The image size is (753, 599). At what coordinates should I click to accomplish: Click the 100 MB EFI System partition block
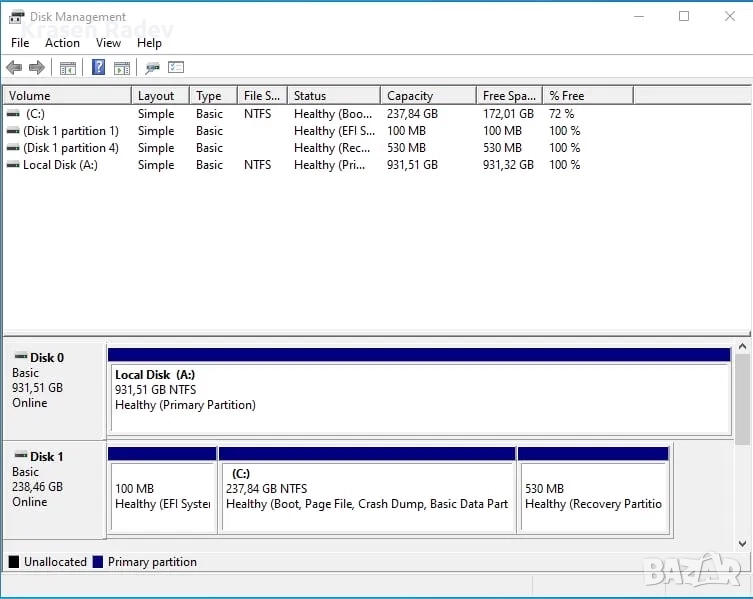161,496
